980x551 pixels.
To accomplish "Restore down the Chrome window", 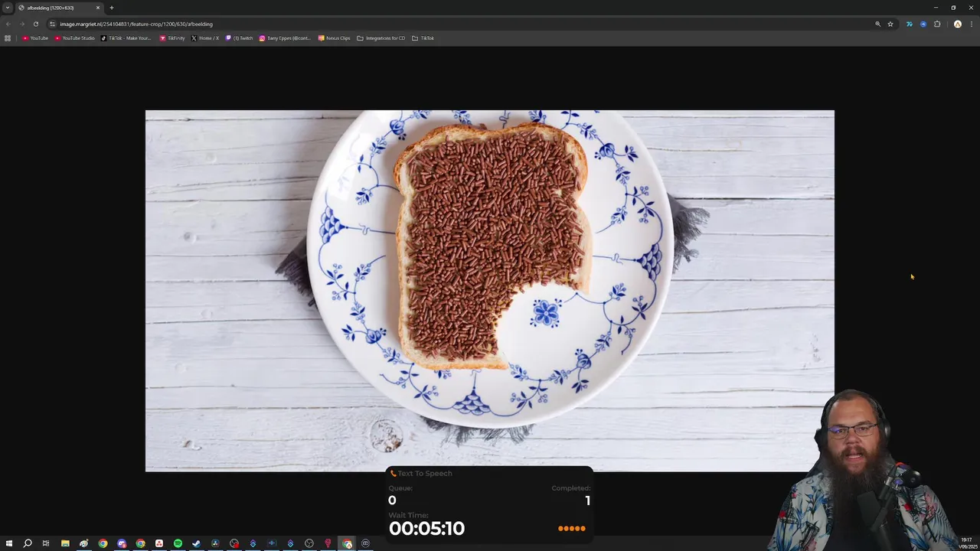I will click(953, 8).
